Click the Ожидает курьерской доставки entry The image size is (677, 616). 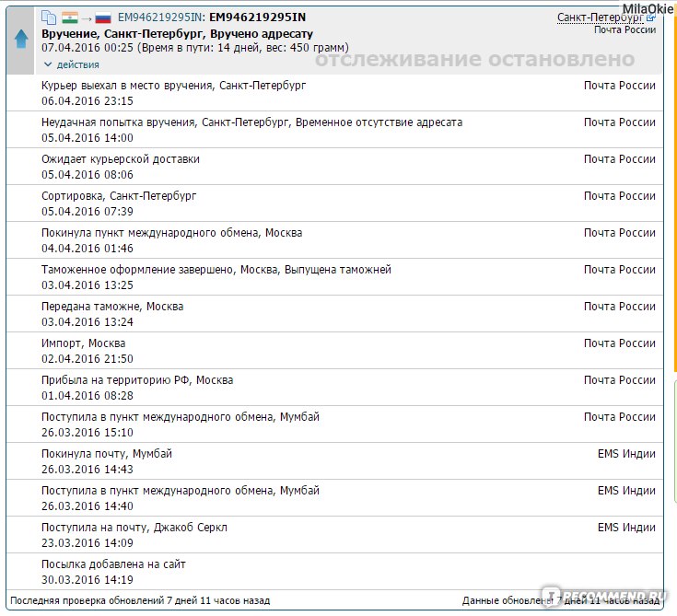click(121, 159)
